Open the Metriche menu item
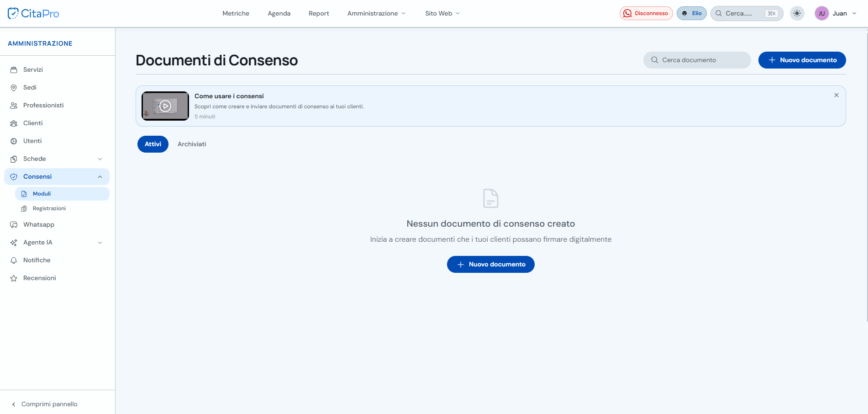 click(236, 13)
